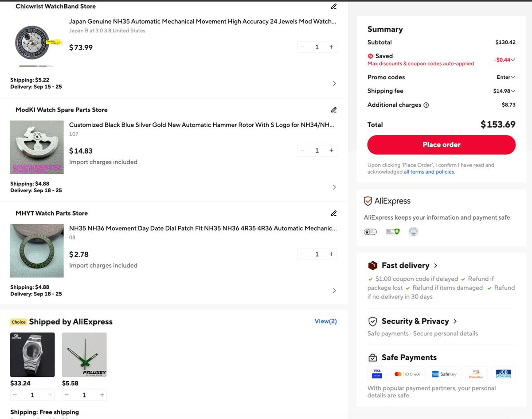
Task: Click the Japan B at 3.0 3.8 variant text
Action: [x=107, y=31]
